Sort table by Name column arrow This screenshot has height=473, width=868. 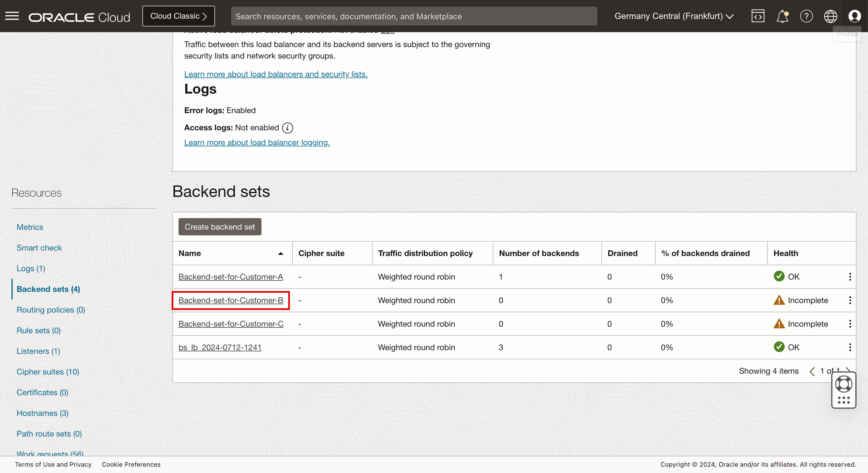pos(280,253)
